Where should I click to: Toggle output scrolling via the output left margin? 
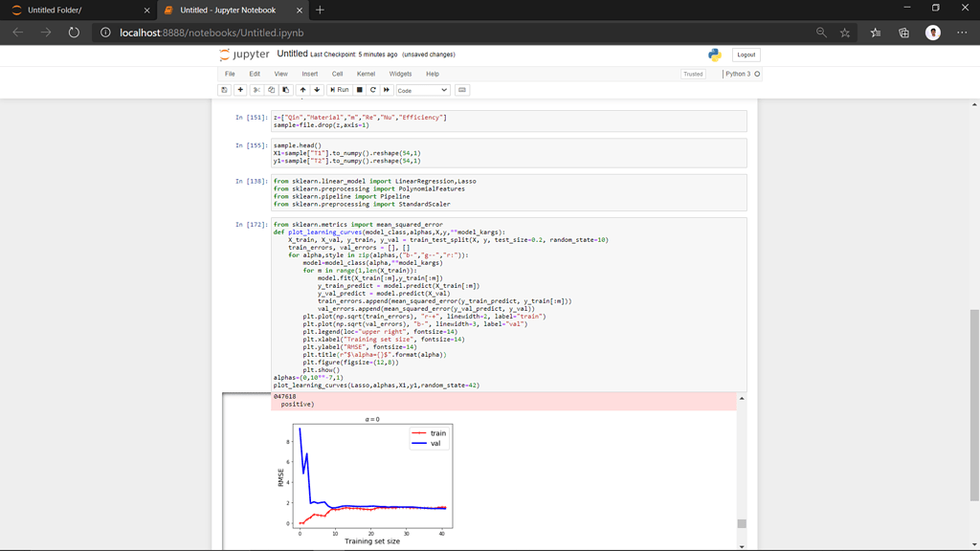(246, 472)
